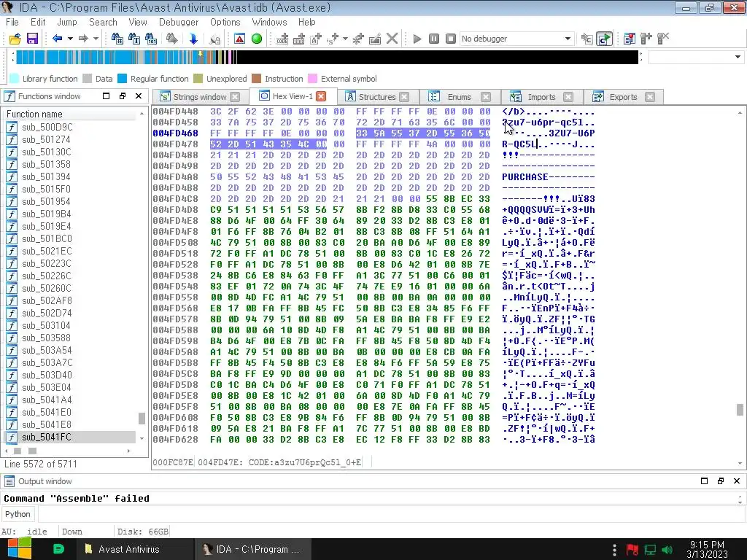Select function sub_5041FC in the list
747x560 pixels.
[47, 437]
